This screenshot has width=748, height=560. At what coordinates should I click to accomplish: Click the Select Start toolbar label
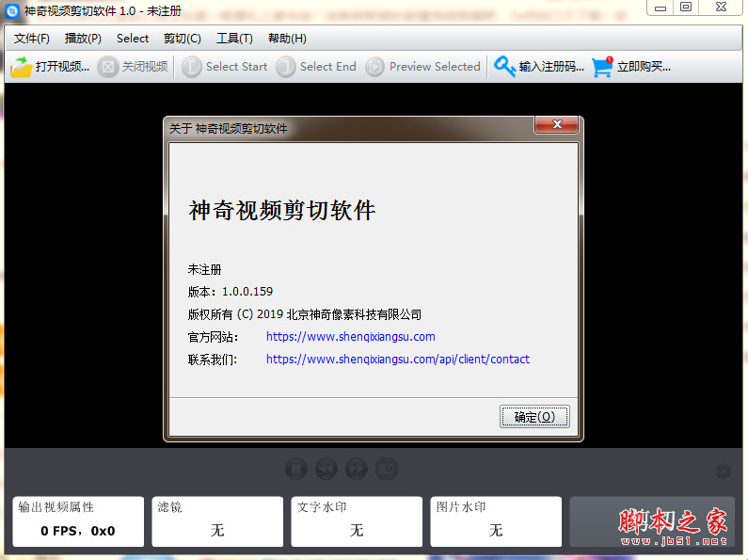tap(236, 67)
